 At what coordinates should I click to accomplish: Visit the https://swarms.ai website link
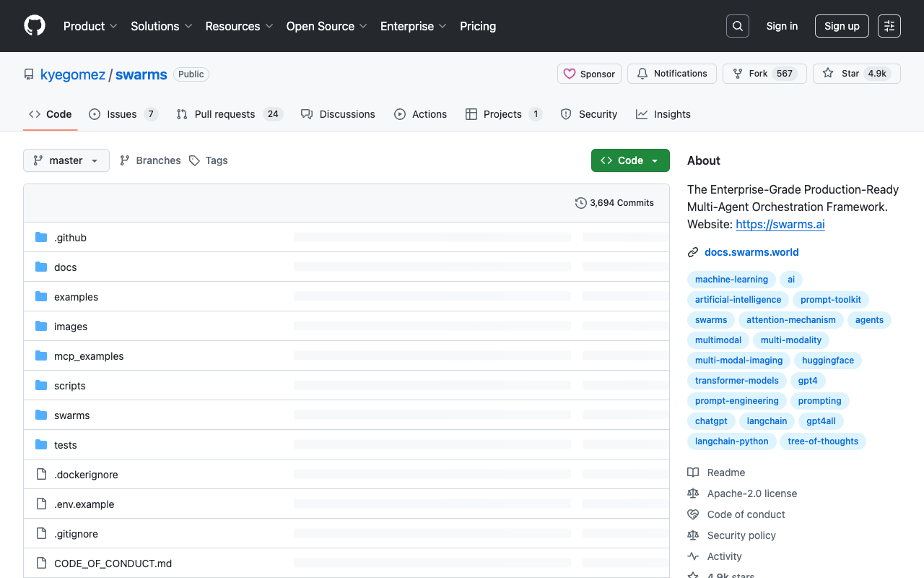780,224
